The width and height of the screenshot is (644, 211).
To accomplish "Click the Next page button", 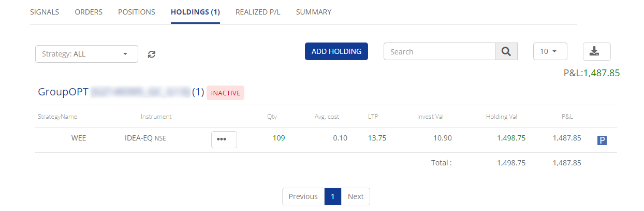I will coord(356,196).
